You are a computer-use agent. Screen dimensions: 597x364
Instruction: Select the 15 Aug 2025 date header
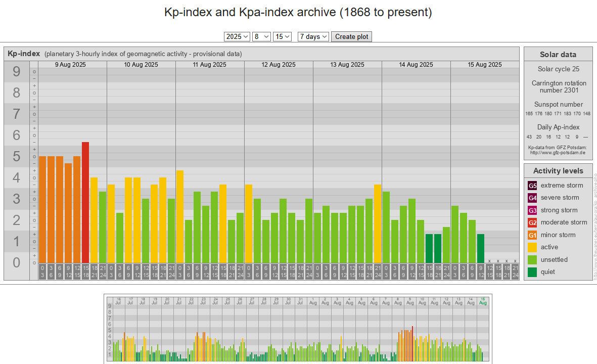click(x=485, y=65)
